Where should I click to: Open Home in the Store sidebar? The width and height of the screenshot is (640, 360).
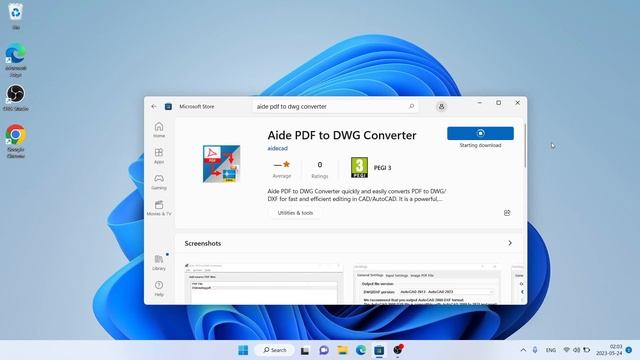[x=159, y=130]
